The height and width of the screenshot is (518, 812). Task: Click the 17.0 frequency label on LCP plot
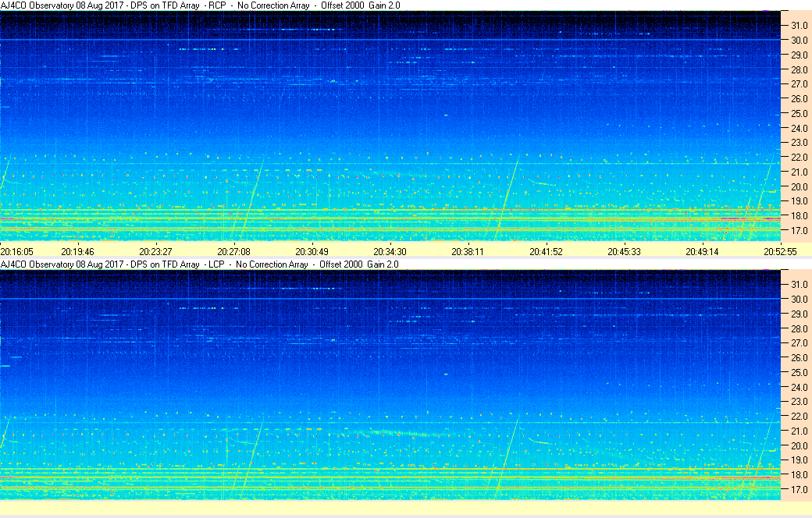coord(799,489)
